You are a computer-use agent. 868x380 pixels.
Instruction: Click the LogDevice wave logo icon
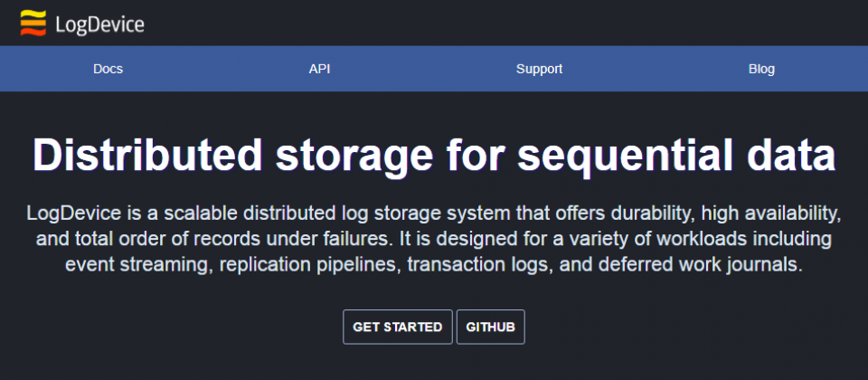coord(33,24)
